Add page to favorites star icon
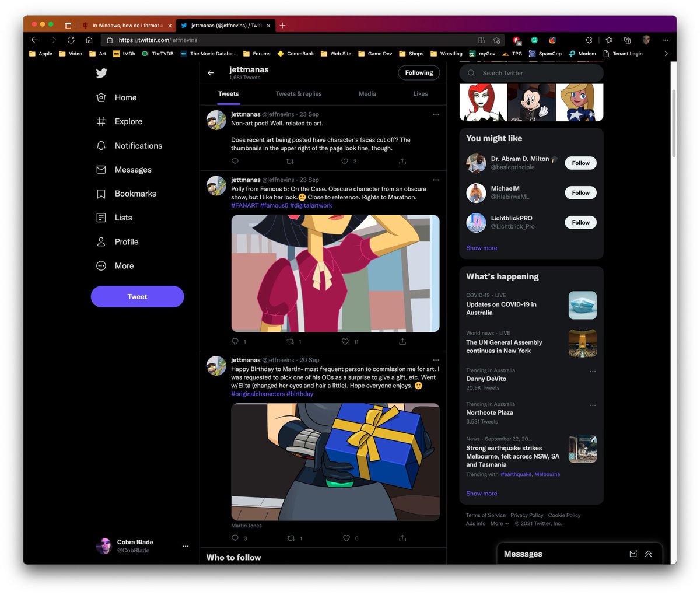Screen dimensions: 700x595 496,40
